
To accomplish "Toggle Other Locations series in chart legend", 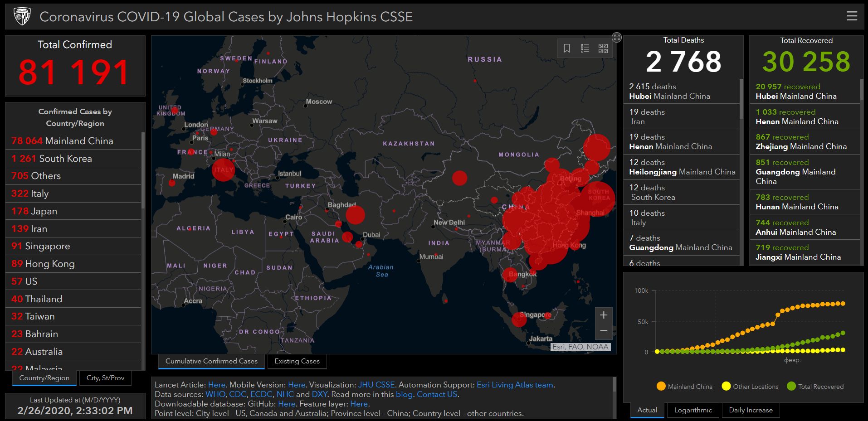I will 750,387.
